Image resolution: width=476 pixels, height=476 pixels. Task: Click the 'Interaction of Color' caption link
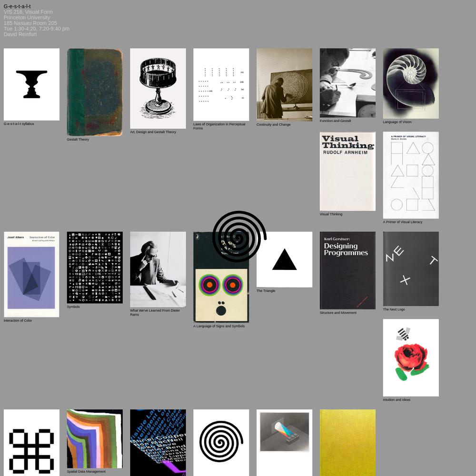pos(18,320)
